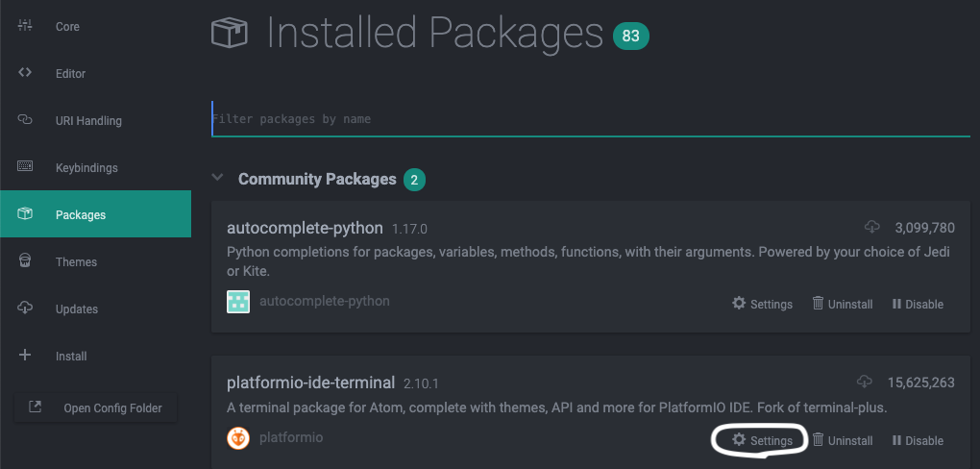Collapse the Community Packages section
980x469 pixels.
point(217,178)
